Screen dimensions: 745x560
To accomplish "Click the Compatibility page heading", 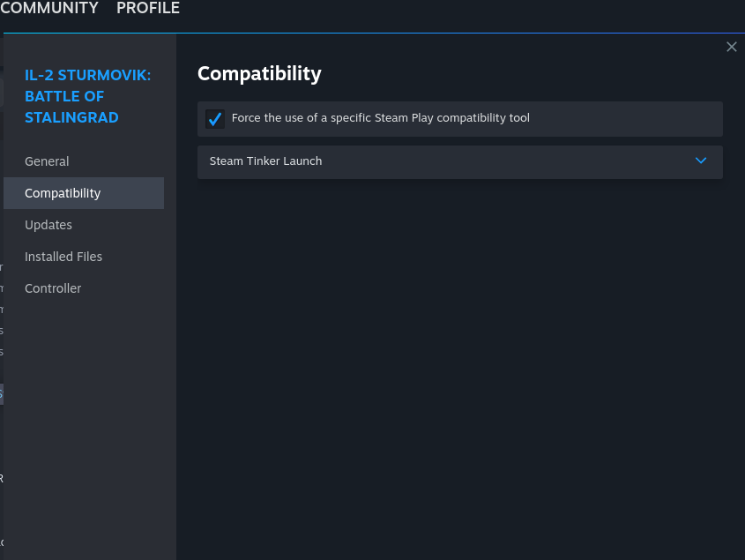I will 259,74.
